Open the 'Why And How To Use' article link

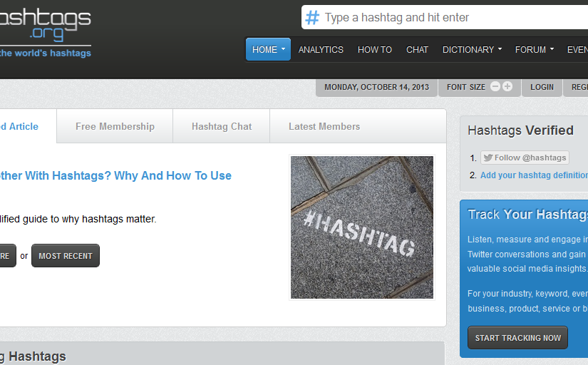point(115,175)
